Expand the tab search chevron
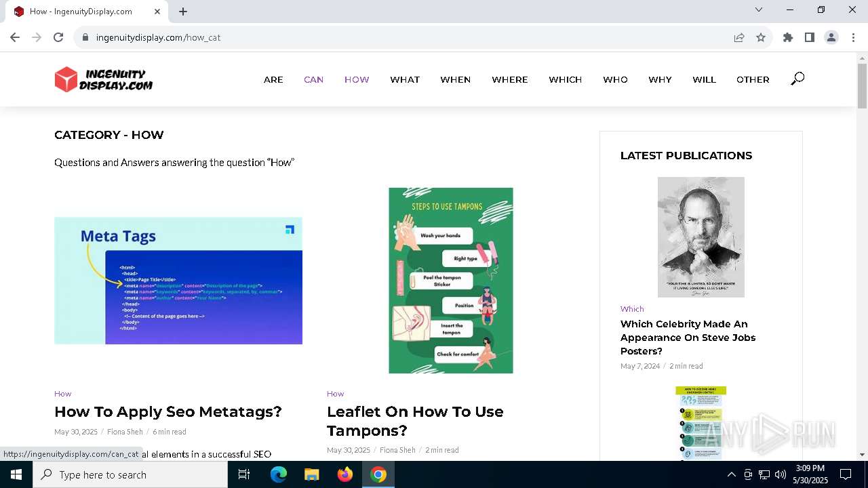 (x=759, y=9)
